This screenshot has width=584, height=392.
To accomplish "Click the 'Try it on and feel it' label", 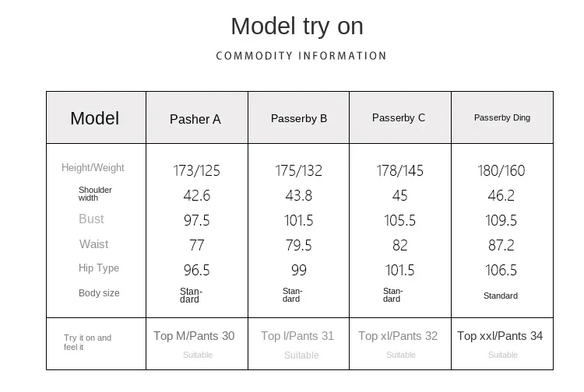I will [87, 342].
